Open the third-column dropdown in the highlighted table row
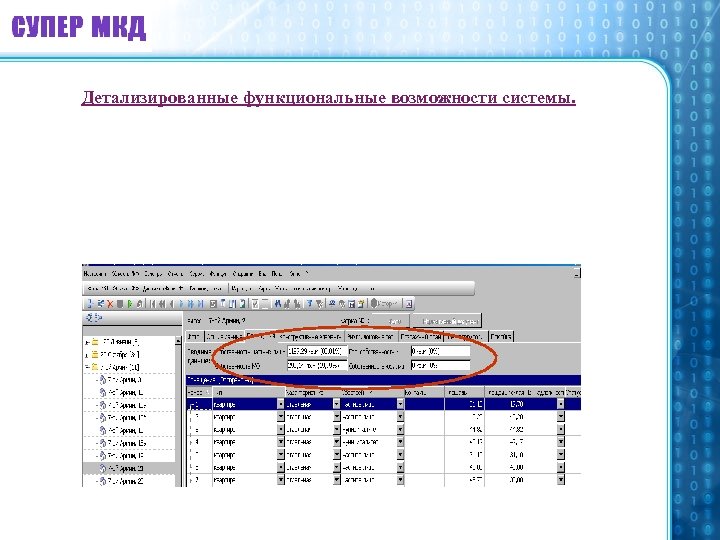The width and height of the screenshot is (720, 540). [337, 404]
